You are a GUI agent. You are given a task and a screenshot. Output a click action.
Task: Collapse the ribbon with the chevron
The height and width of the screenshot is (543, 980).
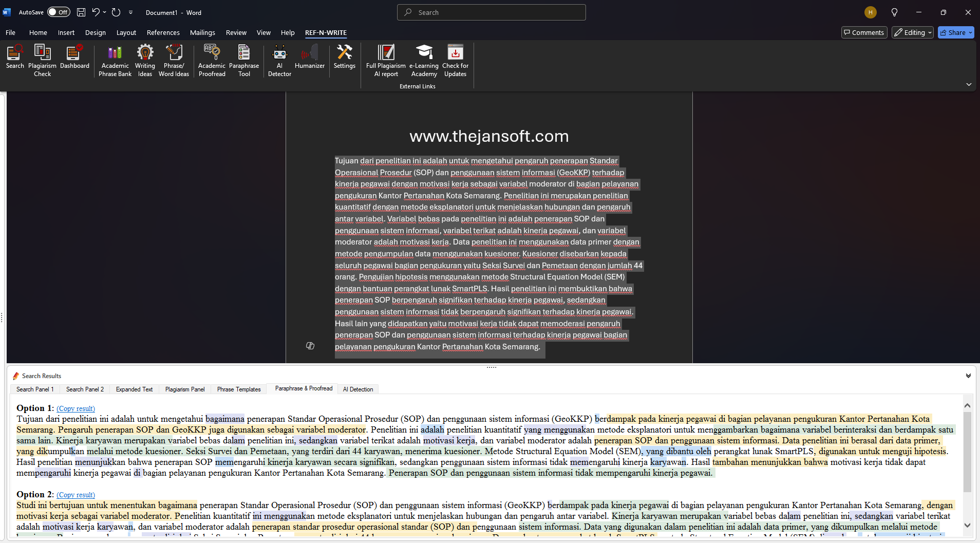969,84
